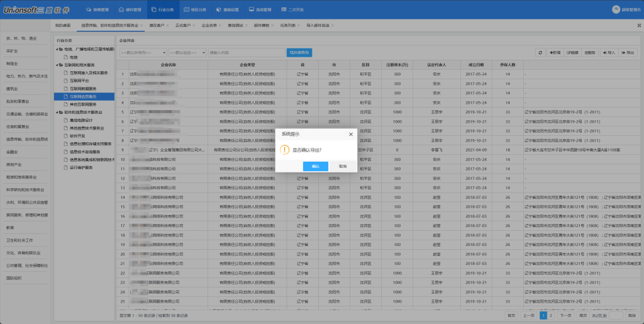
Task: Open the 默认包含 condition dropdown
Action: 187,53
